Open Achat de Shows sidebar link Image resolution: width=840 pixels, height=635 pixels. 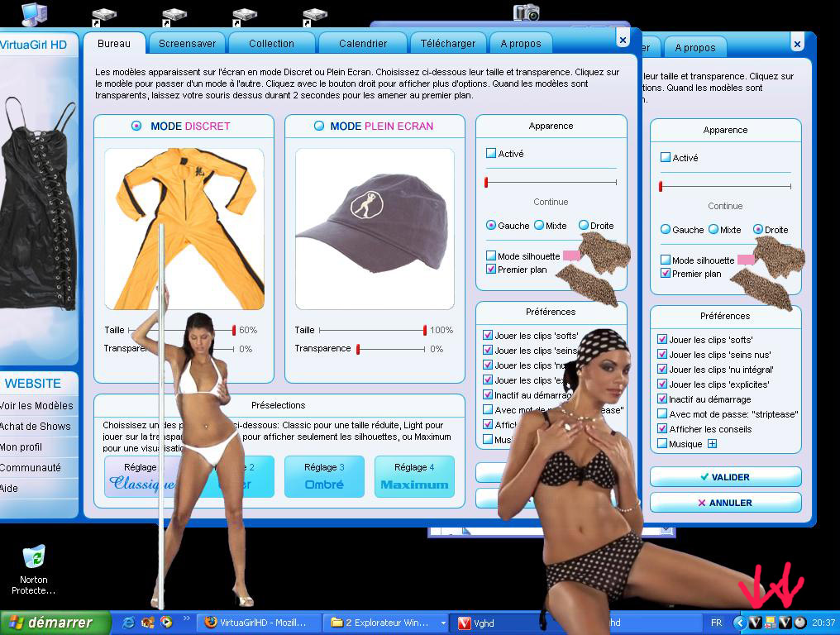[36, 427]
